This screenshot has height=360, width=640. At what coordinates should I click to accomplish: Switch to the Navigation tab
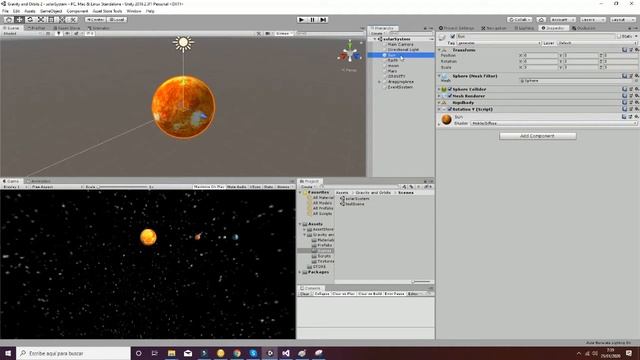[493, 28]
